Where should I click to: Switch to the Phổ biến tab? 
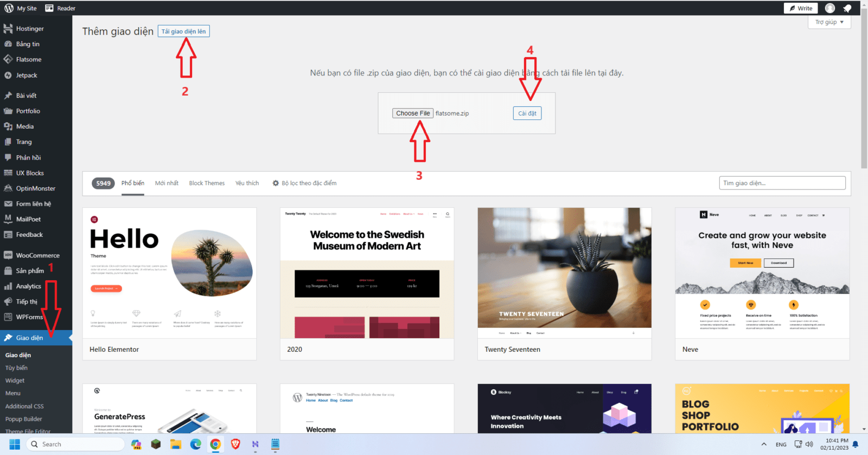pos(133,184)
